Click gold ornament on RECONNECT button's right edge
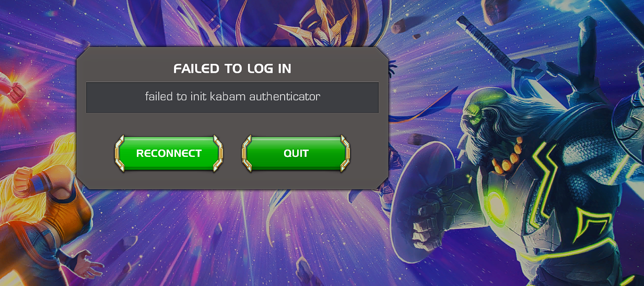 218,154
